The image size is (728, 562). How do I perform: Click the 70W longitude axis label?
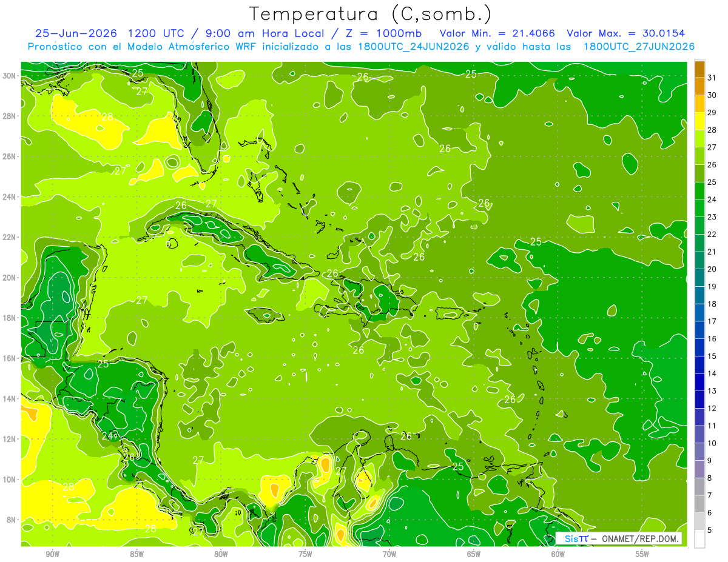pos(389,555)
